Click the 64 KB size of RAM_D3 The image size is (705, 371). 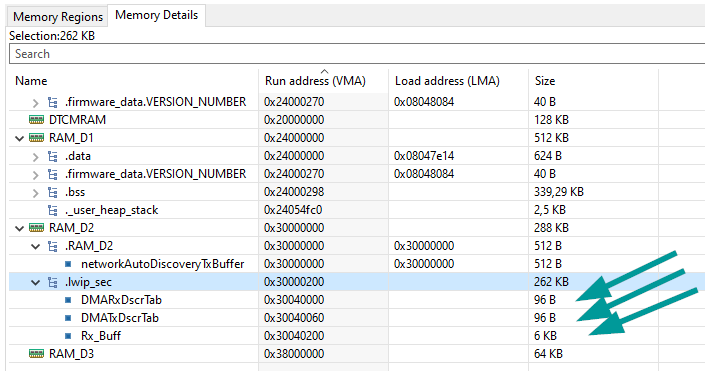pyautogui.click(x=548, y=354)
